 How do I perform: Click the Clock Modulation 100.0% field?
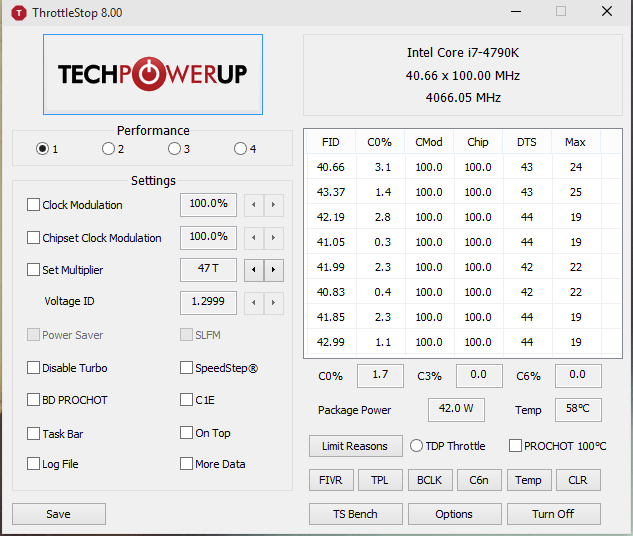click(208, 205)
